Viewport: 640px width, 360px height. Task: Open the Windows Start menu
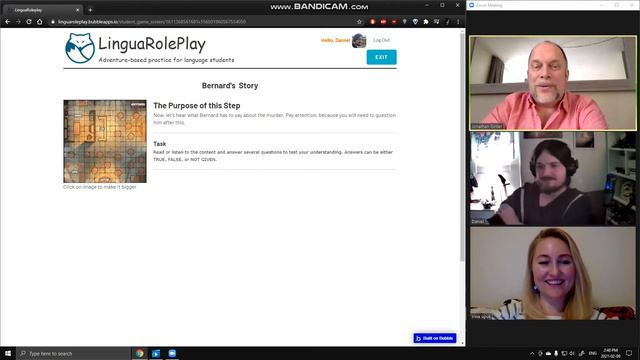click(8, 353)
